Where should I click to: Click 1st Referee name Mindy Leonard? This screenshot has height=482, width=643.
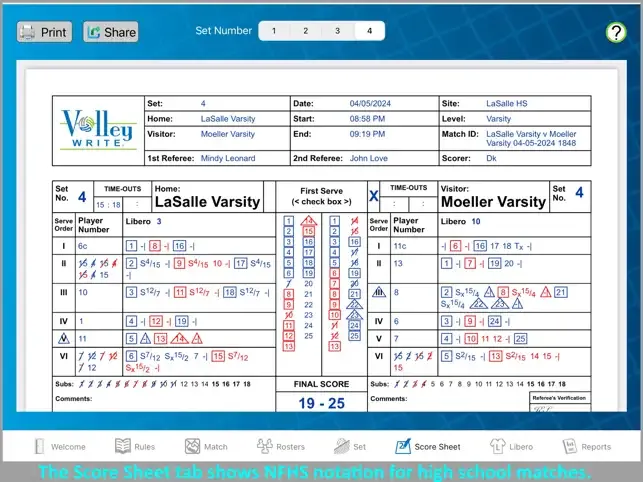(228, 158)
